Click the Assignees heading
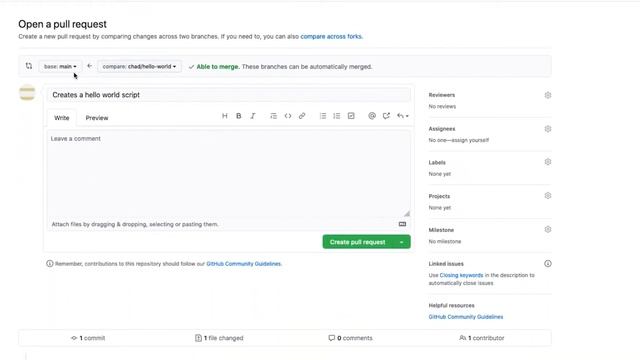This screenshot has width=640, height=360. [442, 129]
